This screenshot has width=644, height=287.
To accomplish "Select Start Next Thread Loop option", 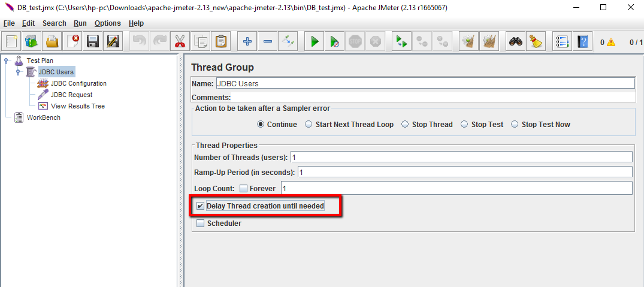I will coord(309,125).
